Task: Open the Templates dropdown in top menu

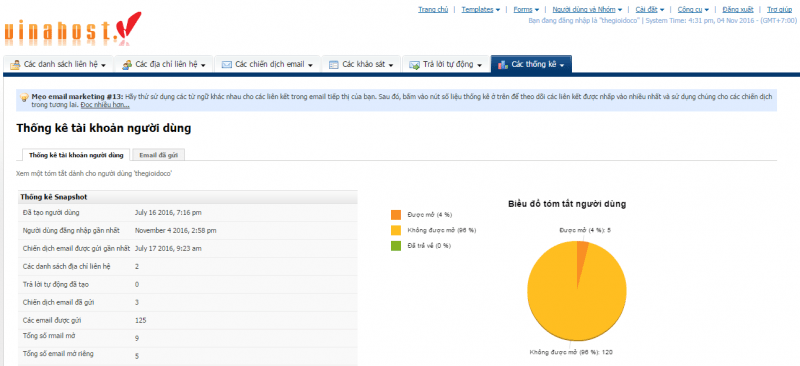Action: click(x=481, y=9)
